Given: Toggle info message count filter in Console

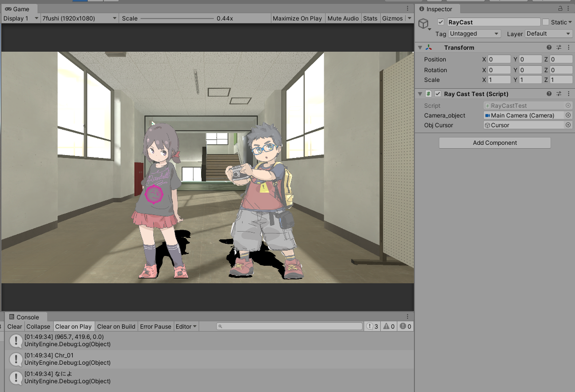Looking at the screenshot, I should (372, 326).
